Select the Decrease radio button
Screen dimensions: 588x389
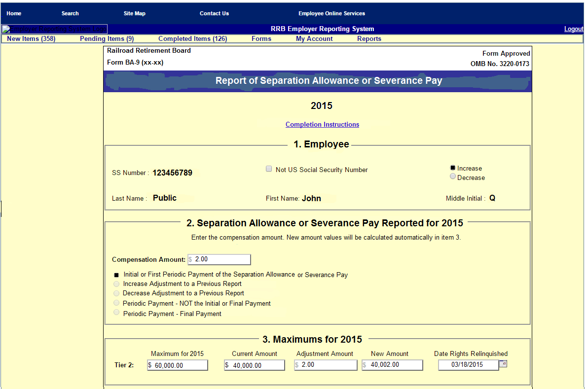click(x=453, y=177)
